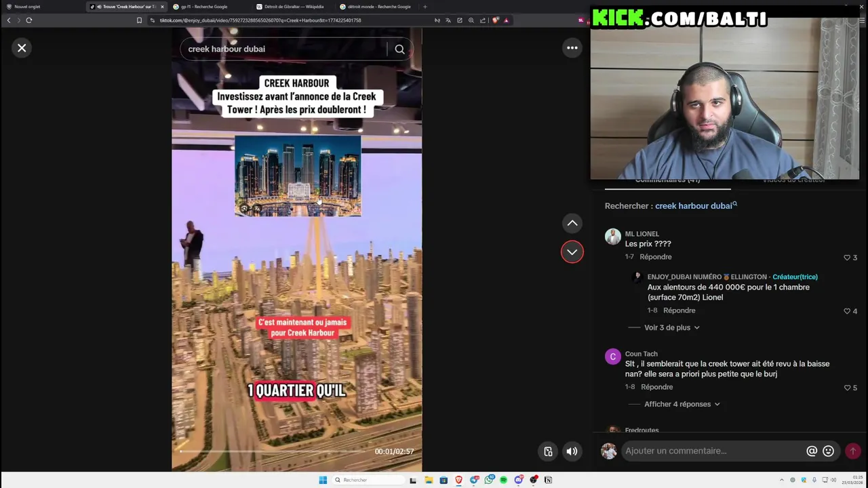Open ENJOY_DUBAI creator profile name
868x488 pixels.
tap(707, 277)
